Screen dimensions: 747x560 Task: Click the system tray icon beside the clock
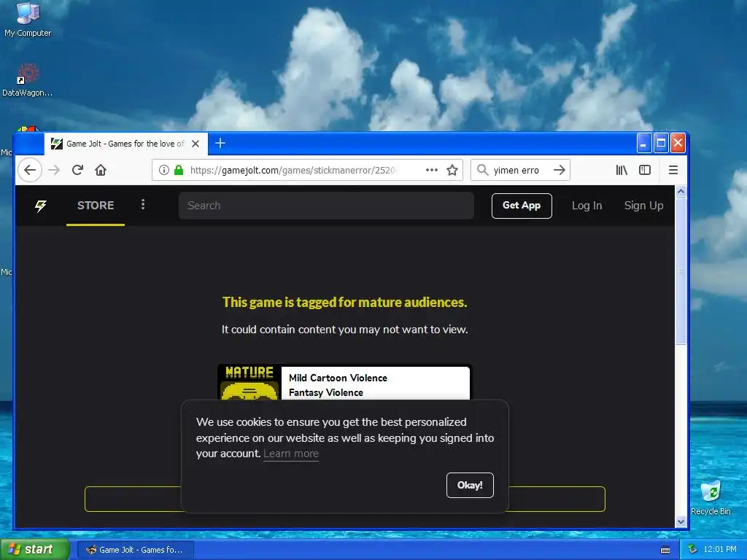(x=693, y=550)
